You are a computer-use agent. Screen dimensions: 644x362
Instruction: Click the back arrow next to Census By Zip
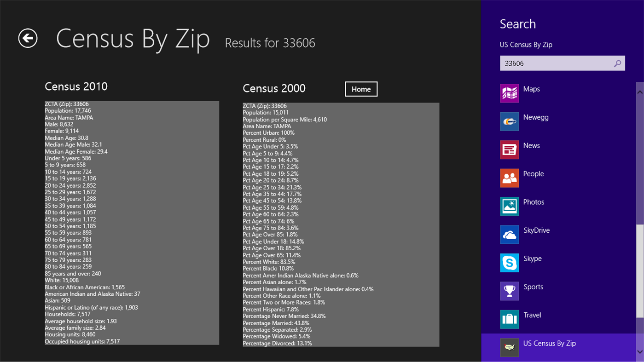[27, 39]
